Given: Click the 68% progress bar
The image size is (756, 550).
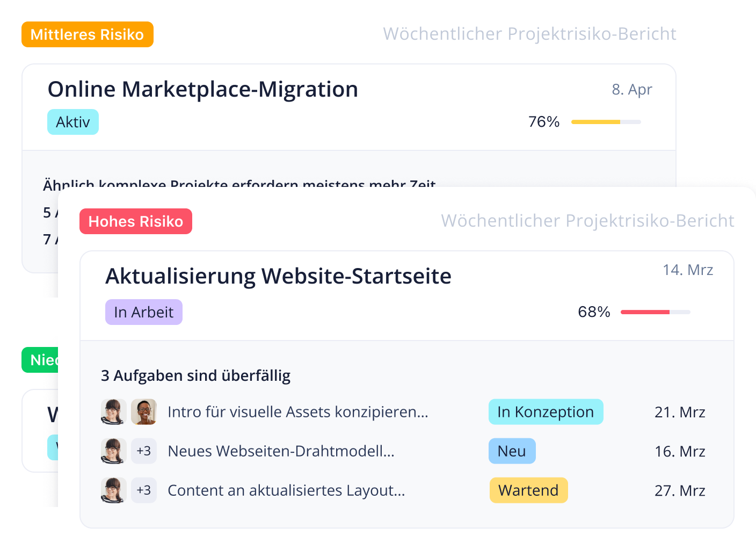Looking at the screenshot, I should tap(655, 312).
